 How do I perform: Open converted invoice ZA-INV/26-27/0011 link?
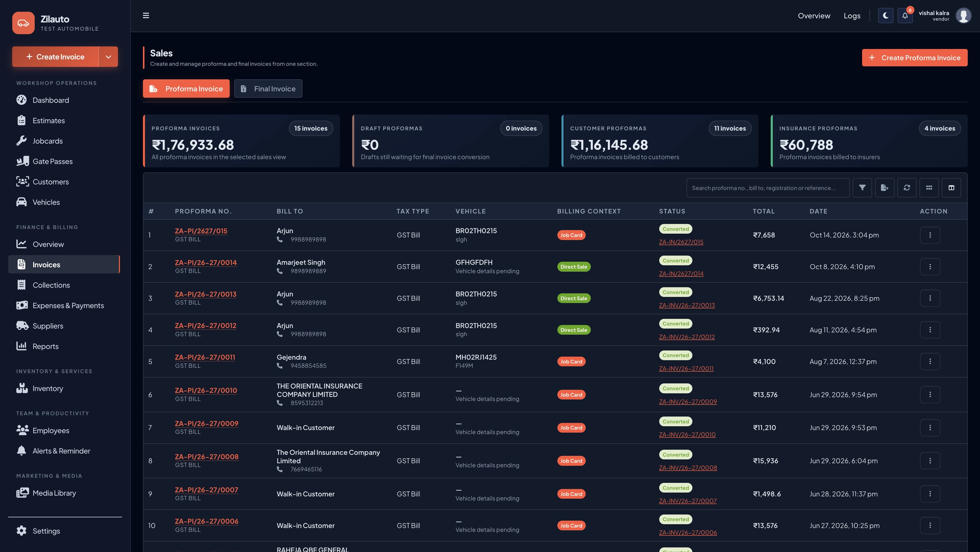(x=686, y=368)
